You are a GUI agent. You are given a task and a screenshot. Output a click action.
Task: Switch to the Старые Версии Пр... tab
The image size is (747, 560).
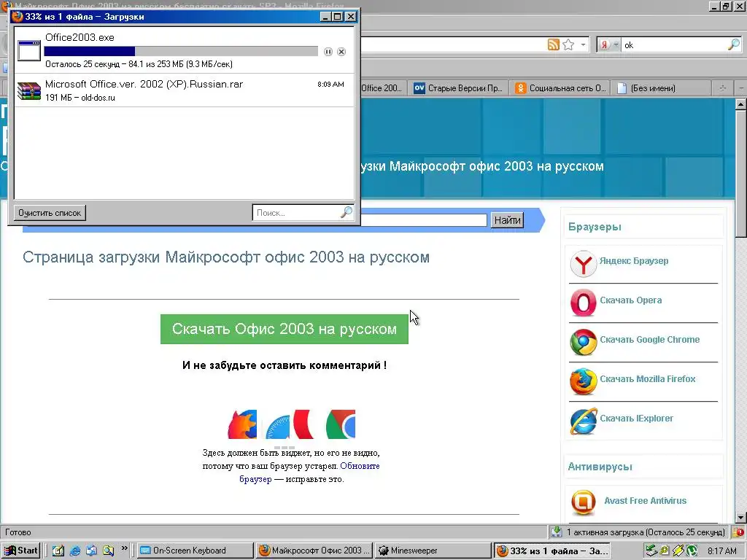(x=458, y=88)
